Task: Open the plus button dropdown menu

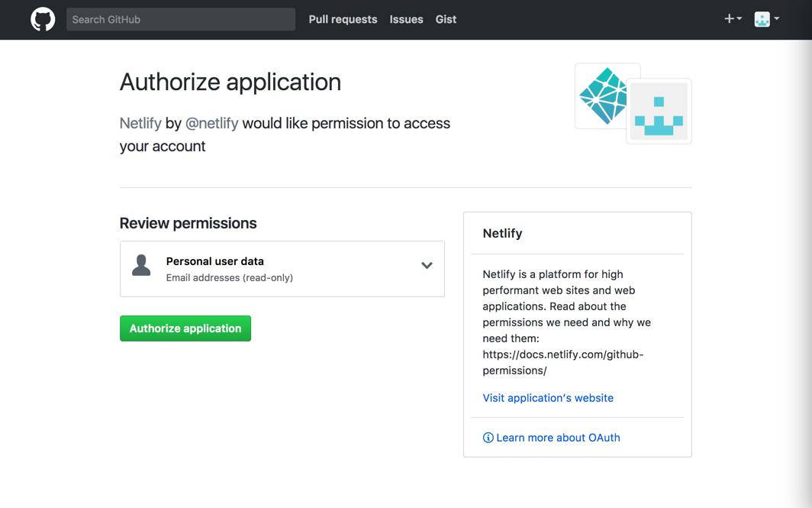Action: [736, 18]
